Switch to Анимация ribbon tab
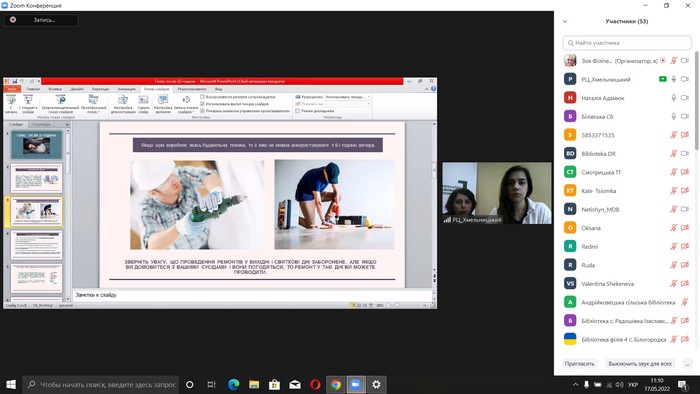 (x=127, y=89)
